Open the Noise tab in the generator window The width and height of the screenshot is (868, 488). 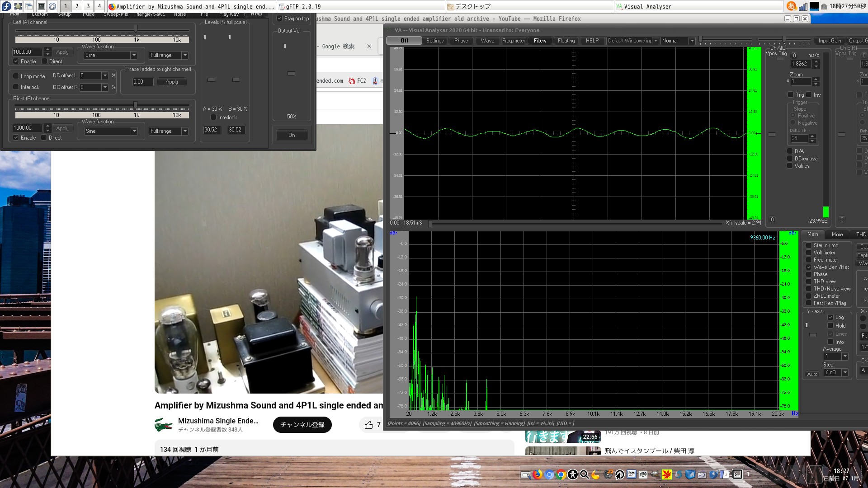click(x=180, y=14)
